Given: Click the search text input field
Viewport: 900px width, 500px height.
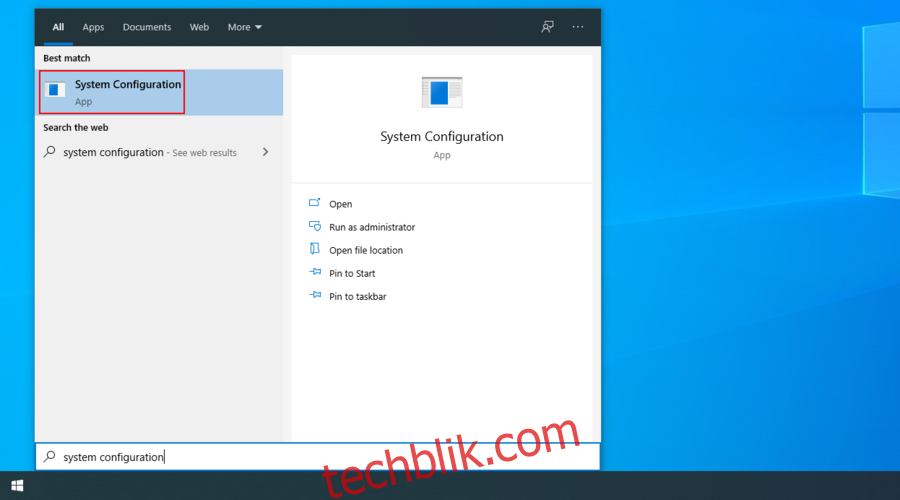Looking at the screenshot, I should coord(318,456).
